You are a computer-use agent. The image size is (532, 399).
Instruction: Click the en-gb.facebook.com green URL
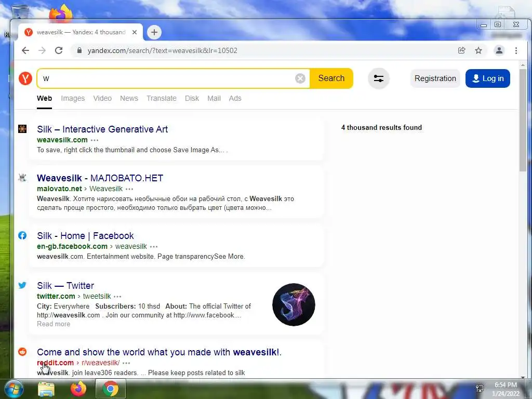72,247
